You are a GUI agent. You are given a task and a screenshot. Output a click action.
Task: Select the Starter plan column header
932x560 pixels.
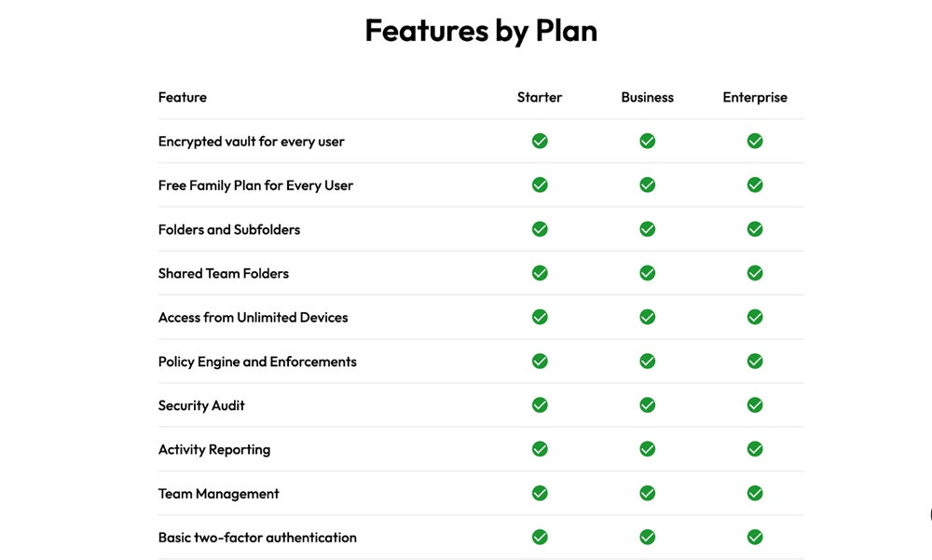pyautogui.click(x=540, y=97)
